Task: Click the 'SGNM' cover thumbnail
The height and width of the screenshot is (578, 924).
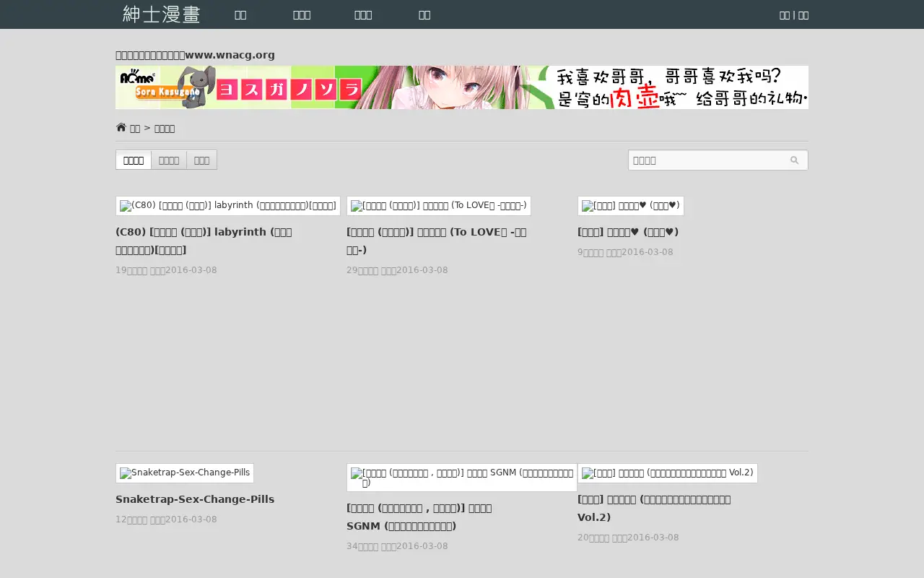Action: (x=462, y=478)
